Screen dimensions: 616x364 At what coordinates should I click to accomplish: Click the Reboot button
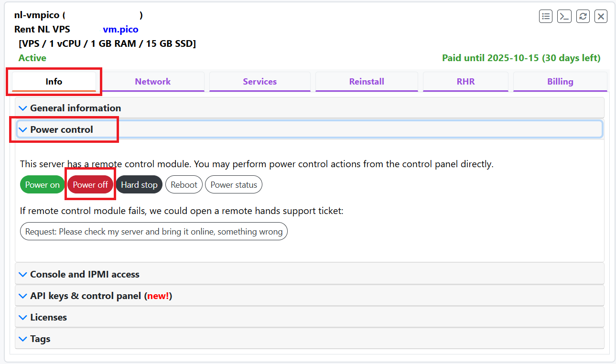[x=184, y=185]
